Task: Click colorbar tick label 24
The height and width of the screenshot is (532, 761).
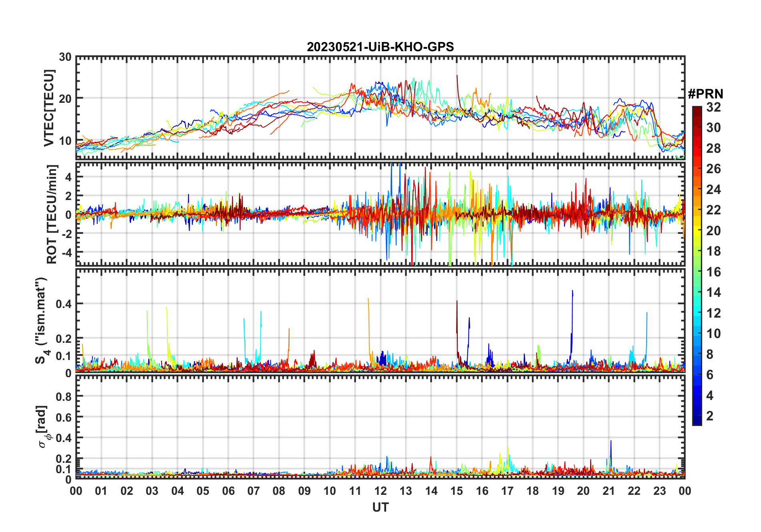Action: 713,189
